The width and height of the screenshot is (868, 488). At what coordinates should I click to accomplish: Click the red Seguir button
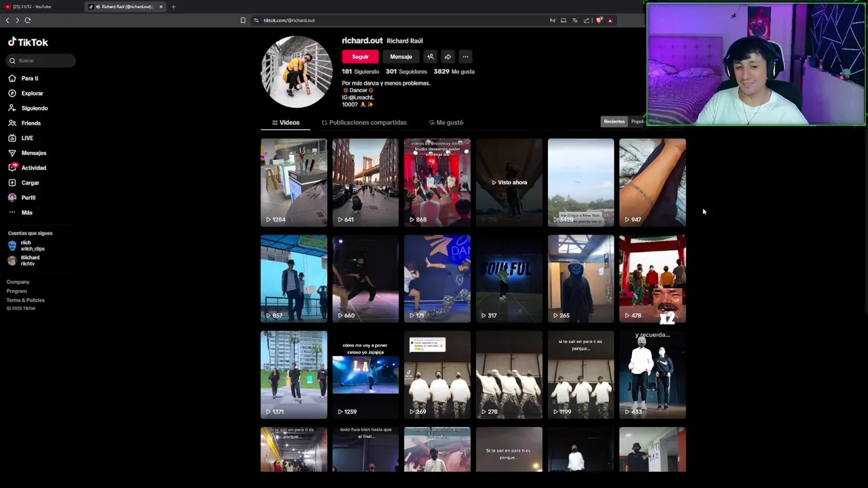[360, 57]
